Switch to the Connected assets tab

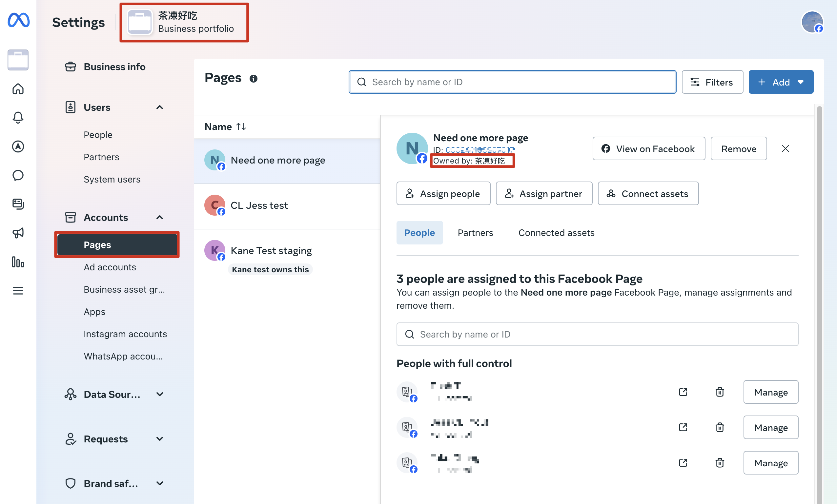point(556,232)
